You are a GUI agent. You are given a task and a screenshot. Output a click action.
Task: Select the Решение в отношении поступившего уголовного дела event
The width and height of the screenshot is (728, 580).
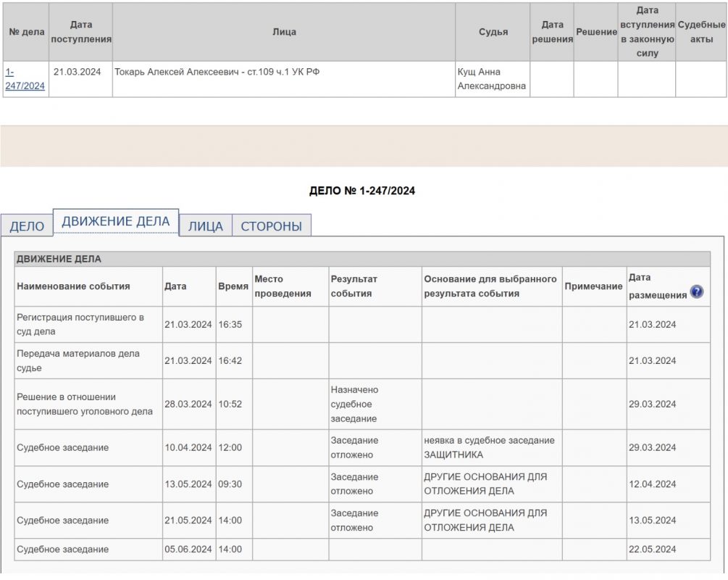tap(85, 404)
